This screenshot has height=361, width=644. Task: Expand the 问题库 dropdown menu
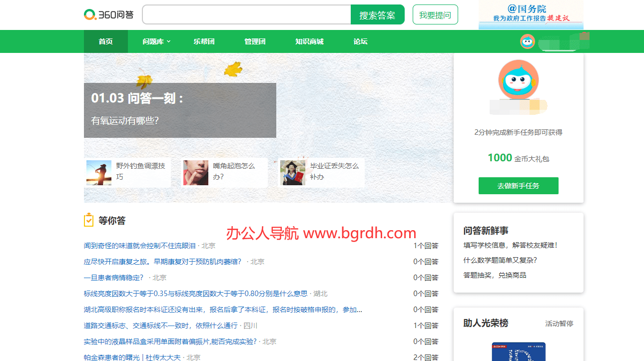156,41
